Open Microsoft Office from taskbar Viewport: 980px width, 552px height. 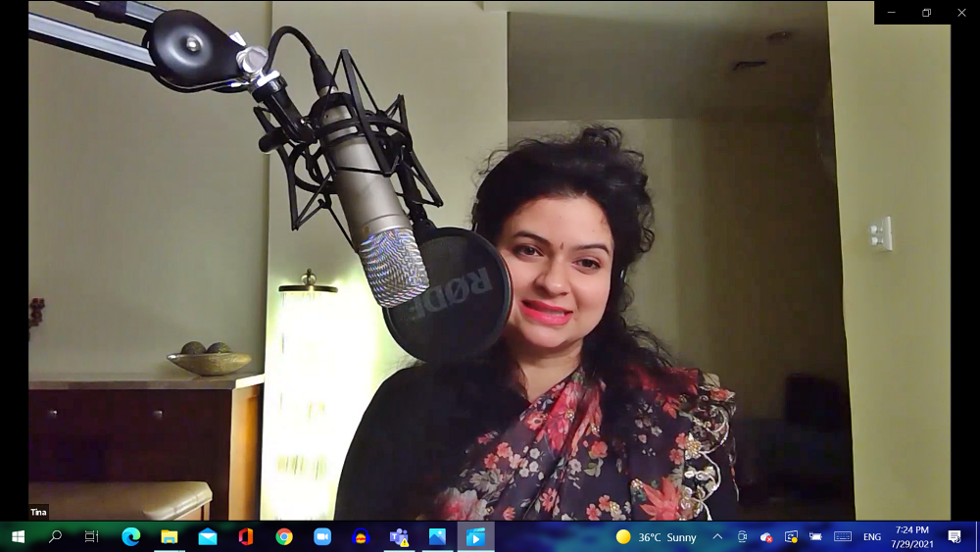pos(245,536)
